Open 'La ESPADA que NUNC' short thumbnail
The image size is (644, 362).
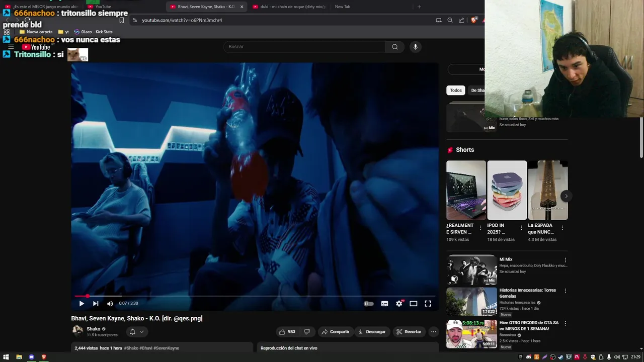pos(548,190)
